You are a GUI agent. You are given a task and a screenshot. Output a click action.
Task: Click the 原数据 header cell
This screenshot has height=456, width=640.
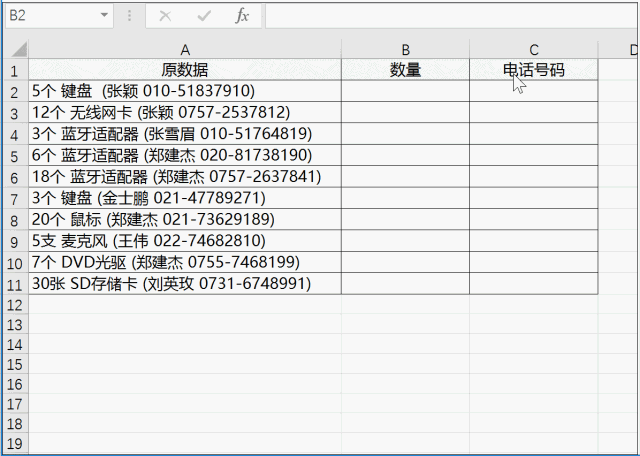click(185, 70)
